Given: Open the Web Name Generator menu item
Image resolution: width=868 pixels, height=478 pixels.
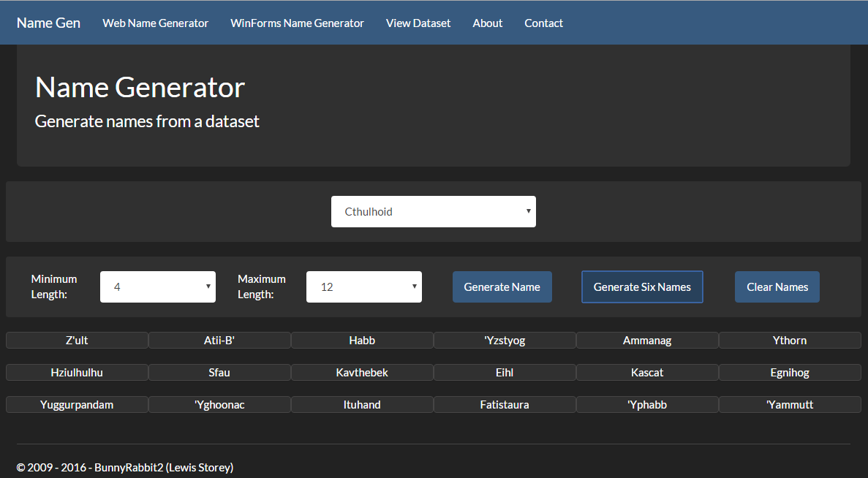Looking at the screenshot, I should coord(155,23).
